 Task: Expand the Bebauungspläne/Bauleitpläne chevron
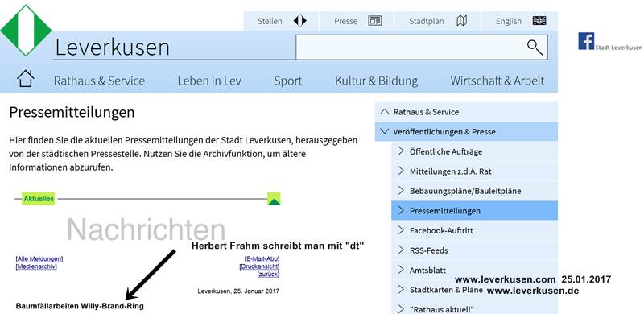(401, 190)
